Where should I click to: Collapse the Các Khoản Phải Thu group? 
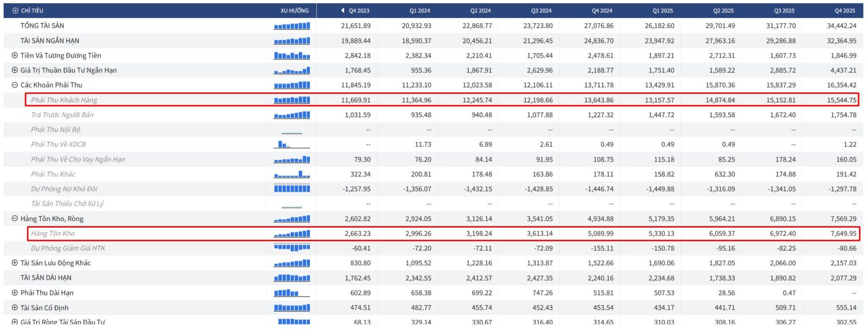15,85
